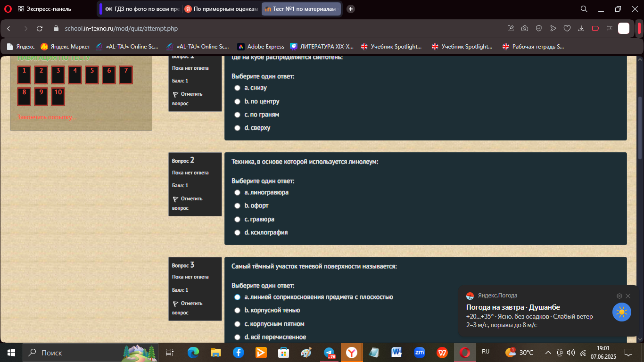Open the Telegram icon in the taskbar
644x362 pixels.
tap(329, 353)
